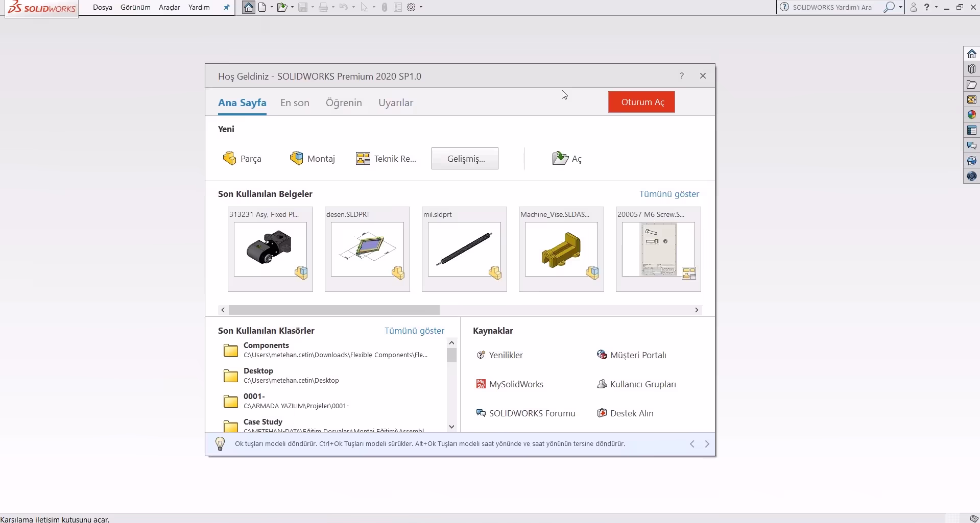This screenshot has height=523, width=980.
Task: Expand the help dropdown arrow beside question mark
Action: (936, 7)
